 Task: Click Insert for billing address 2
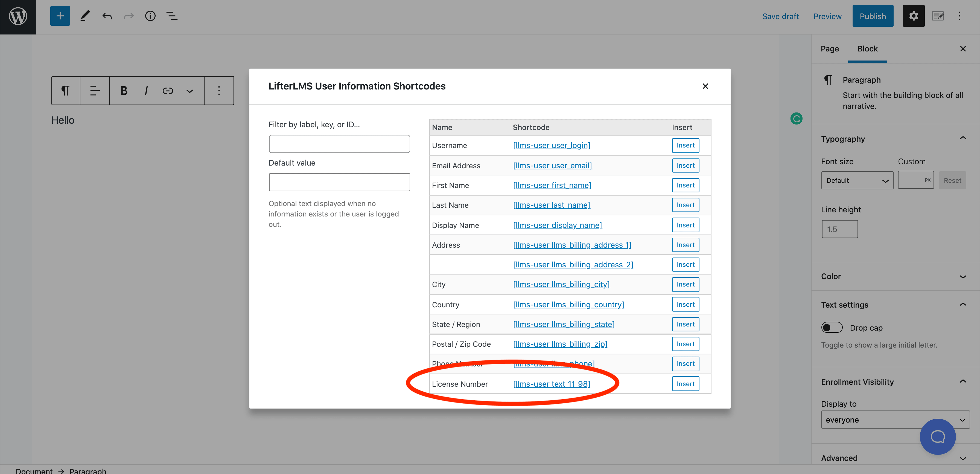(686, 265)
